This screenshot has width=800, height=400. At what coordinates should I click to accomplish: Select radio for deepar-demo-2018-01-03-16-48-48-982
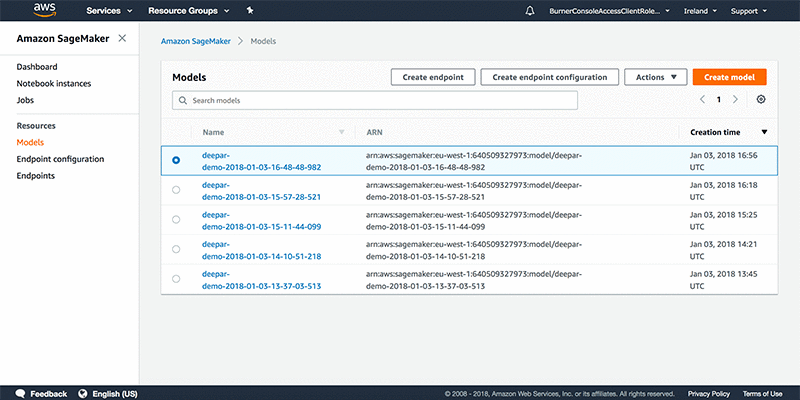176,160
